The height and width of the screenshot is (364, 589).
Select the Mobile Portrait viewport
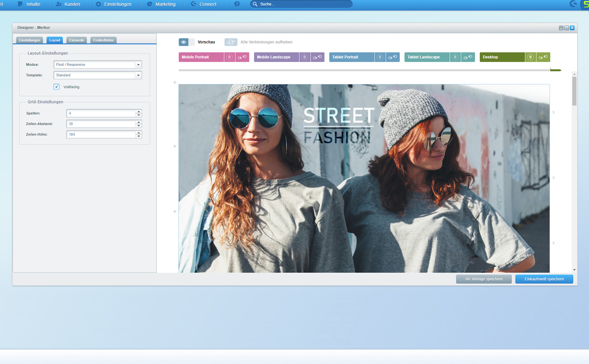click(201, 57)
